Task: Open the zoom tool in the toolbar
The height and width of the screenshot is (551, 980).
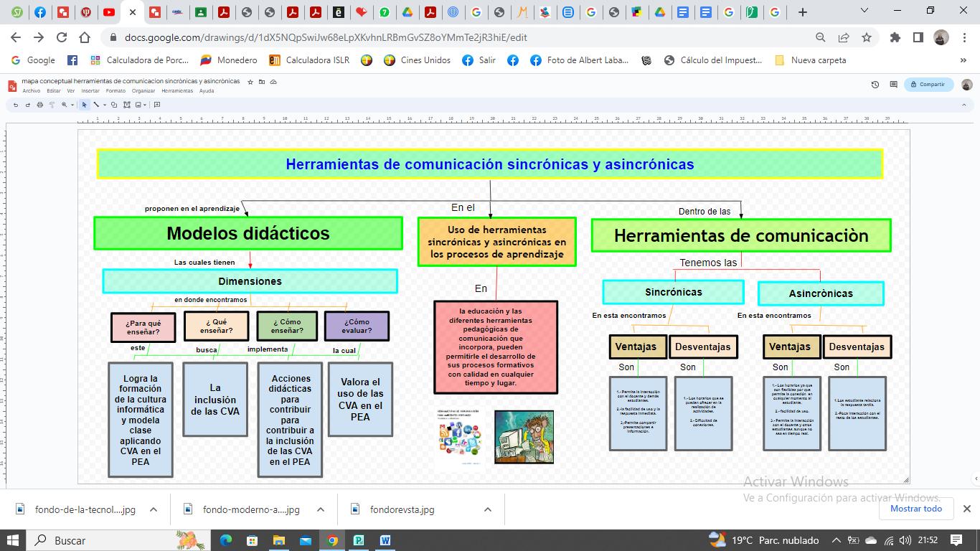Action: click(x=64, y=105)
